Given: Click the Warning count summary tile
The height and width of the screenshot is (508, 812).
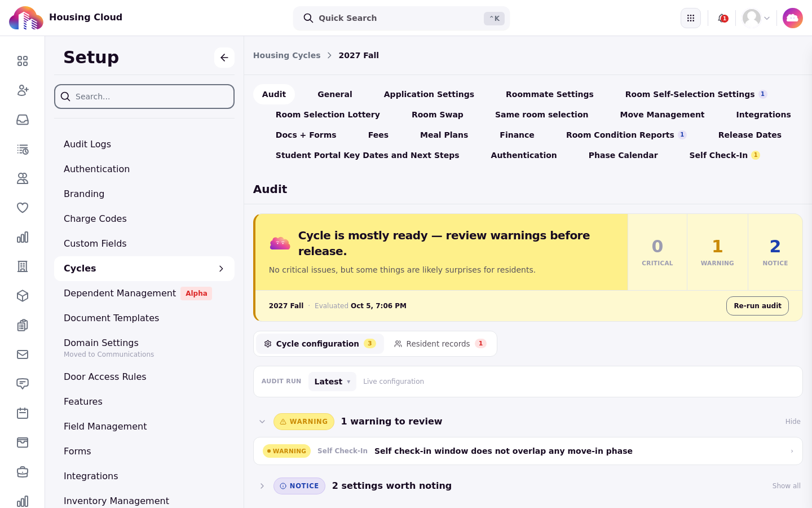Looking at the screenshot, I should [717, 252].
